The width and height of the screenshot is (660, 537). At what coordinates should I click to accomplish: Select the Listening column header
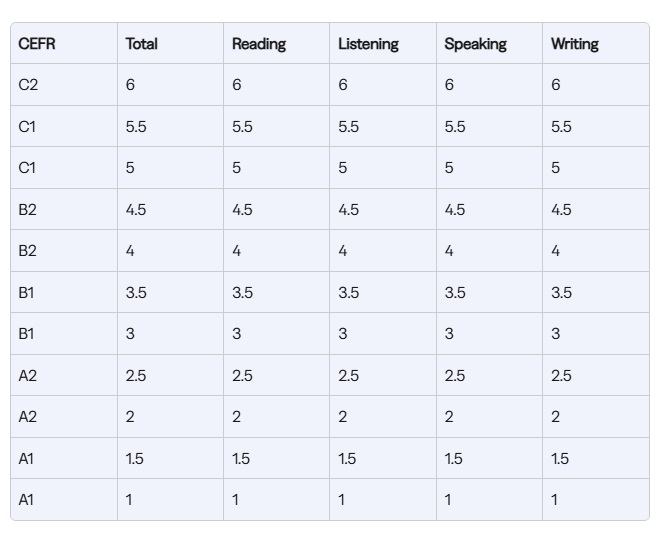[368, 44]
